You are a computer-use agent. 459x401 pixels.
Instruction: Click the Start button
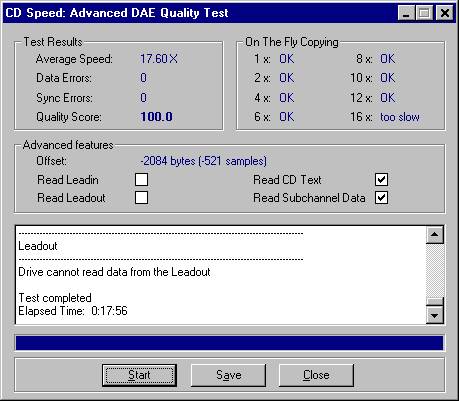coord(139,375)
